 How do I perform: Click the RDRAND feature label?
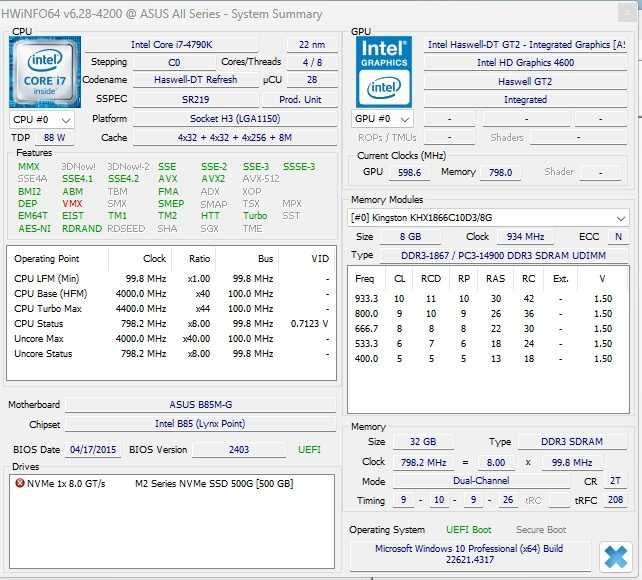pyautogui.click(x=82, y=228)
